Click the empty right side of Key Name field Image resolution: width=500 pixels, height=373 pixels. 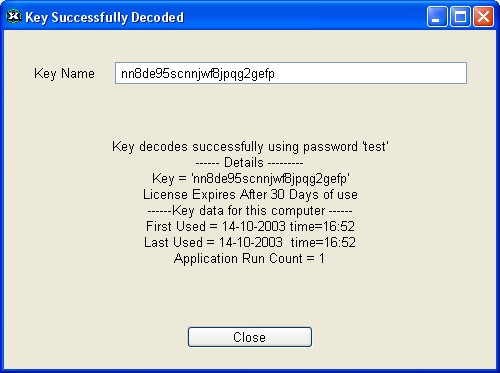(370, 73)
